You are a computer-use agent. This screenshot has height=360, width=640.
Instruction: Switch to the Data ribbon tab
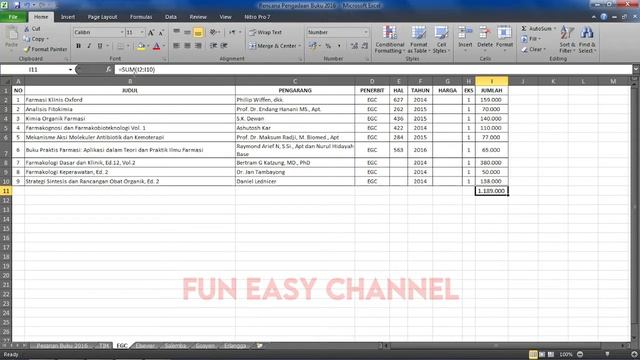171,17
